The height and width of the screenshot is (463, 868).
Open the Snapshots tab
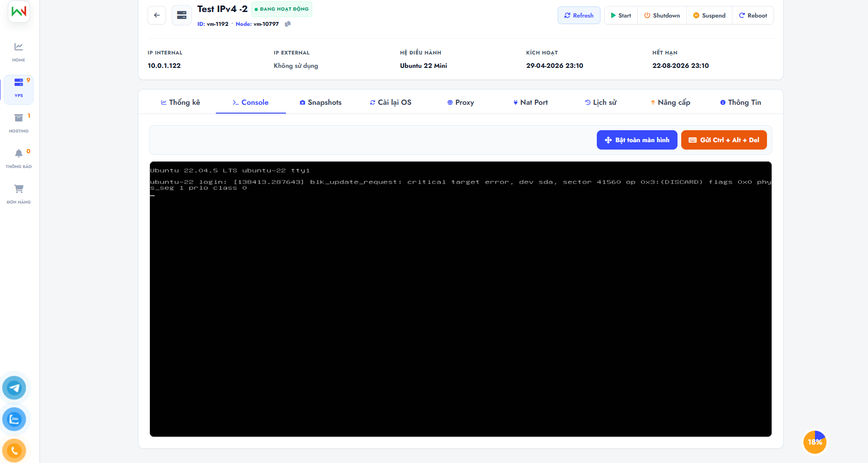coord(321,102)
